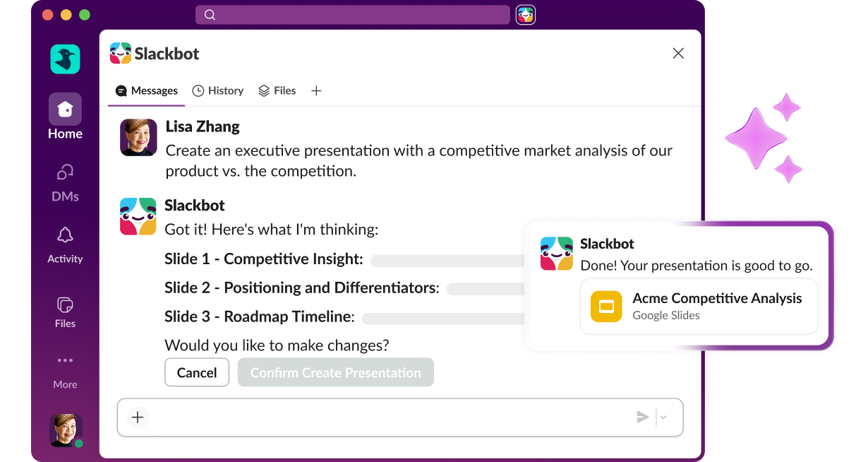Click the Lisa Zhang sender name
The height and width of the screenshot is (462, 868).
point(203,126)
